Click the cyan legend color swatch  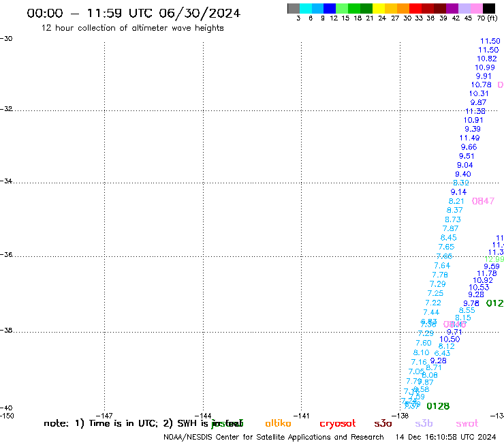pyautogui.click(x=305, y=8)
